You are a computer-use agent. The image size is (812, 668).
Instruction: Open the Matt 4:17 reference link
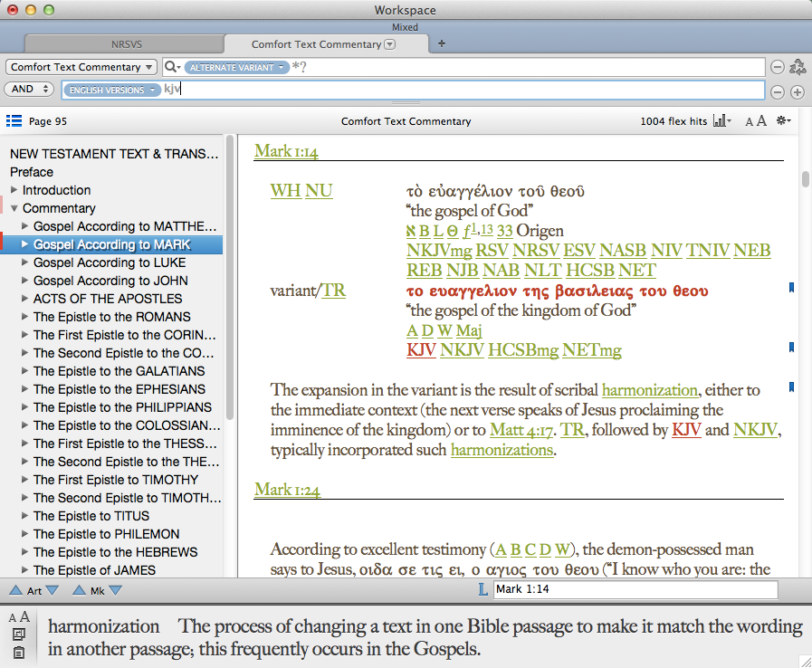coord(521,430)
